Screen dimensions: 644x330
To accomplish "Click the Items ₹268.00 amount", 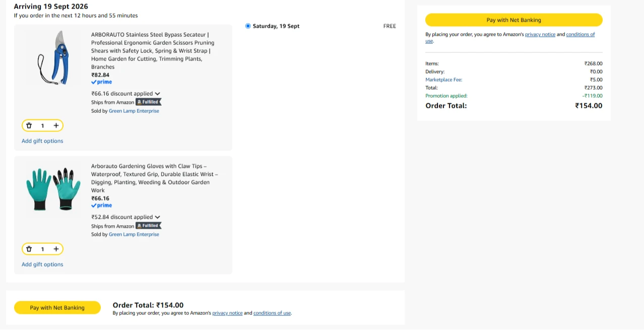I will click(x=593, y=63).
